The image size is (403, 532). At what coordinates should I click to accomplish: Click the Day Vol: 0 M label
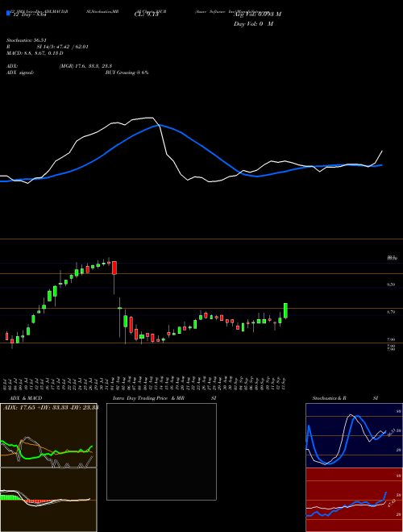pyautogui.click(x=254, y=24)
